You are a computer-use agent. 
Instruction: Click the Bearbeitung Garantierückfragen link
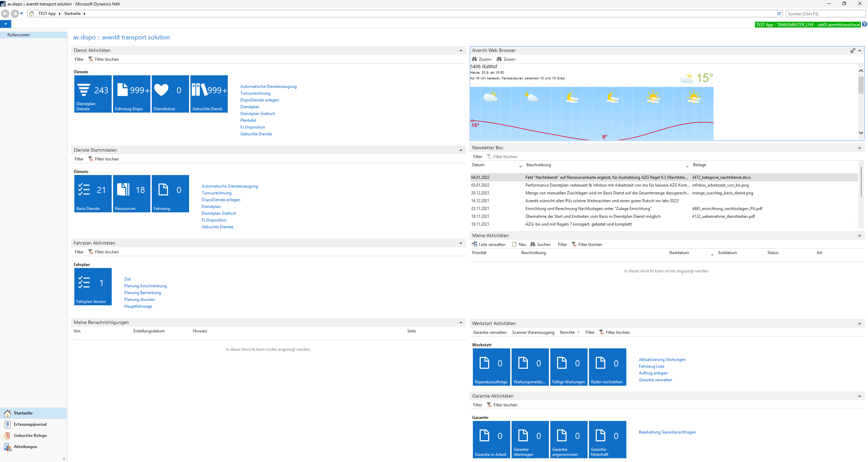[x=667, y=432]
